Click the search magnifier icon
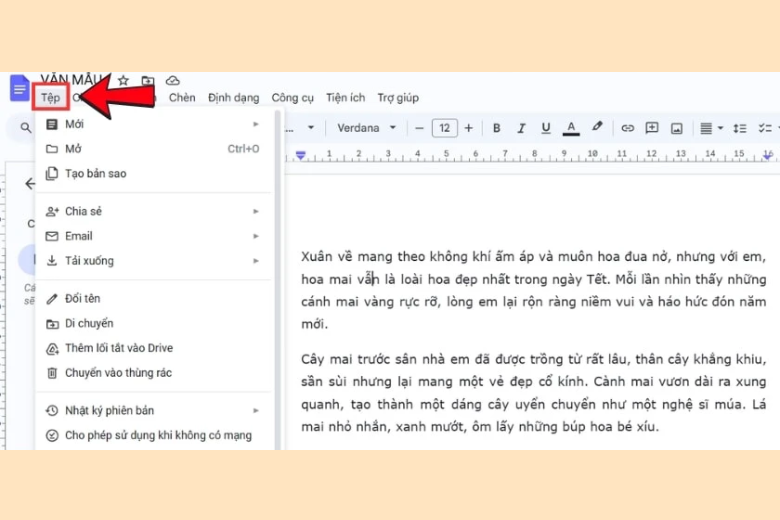The height and width of the screenshot is (520, 780). (26, 128)
